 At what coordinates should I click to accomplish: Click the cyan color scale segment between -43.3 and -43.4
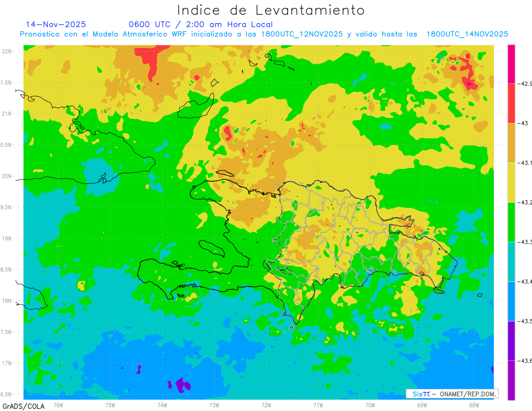coord(511,262)
